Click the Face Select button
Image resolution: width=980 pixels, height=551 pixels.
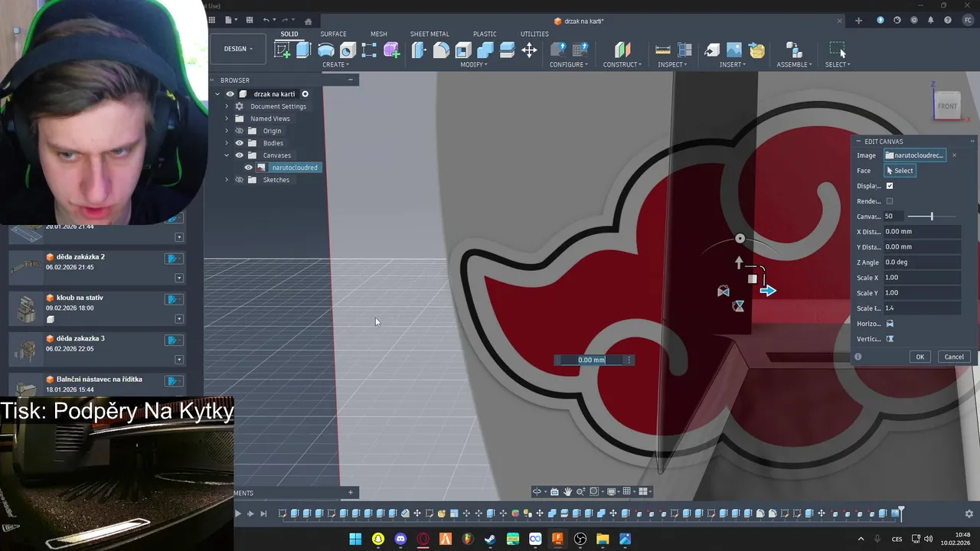coord(900,171)
